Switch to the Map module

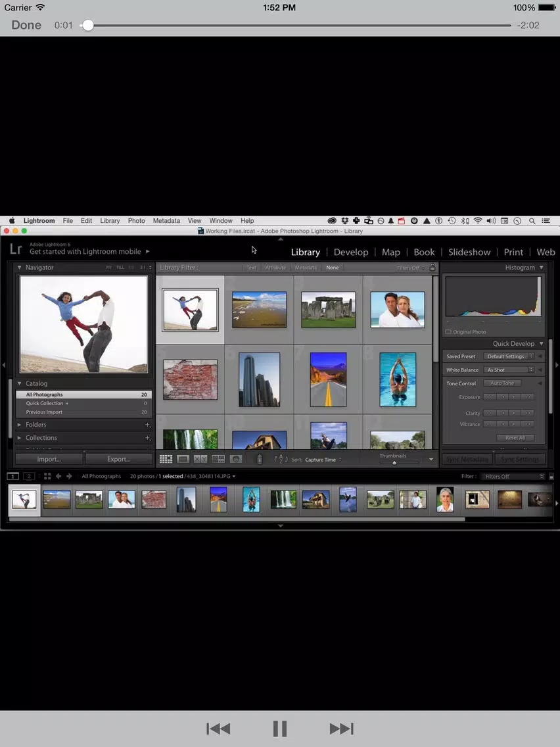391,252
